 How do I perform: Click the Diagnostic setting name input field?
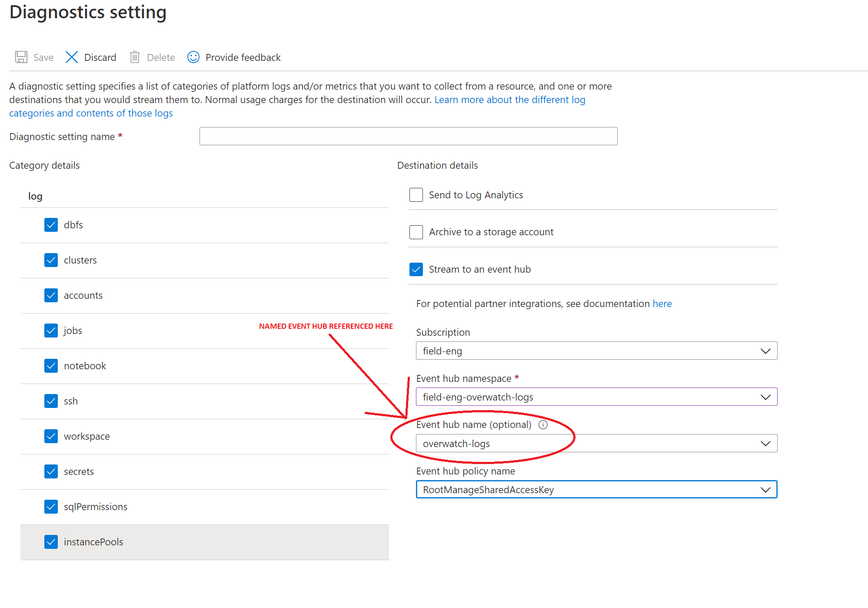(x=408, y=136)
